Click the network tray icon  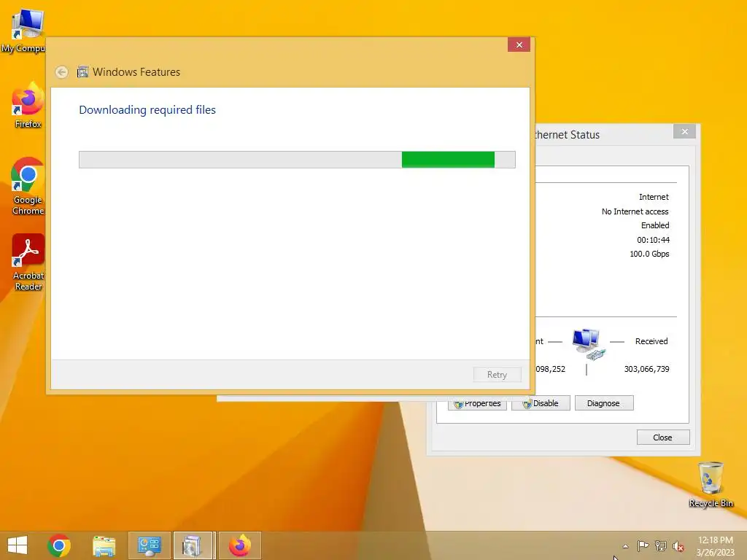coord(661,545)
